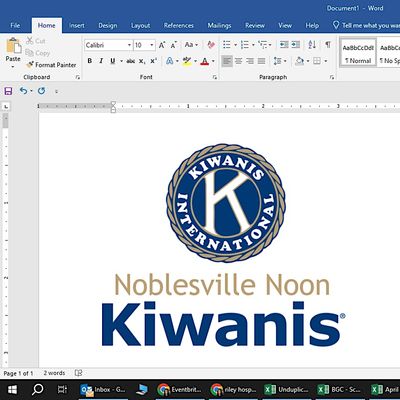Image resolution: width=400 pixels, height=400 pixels.
Task: Open the Font name Calibri dropdown
Action: click(129, 45)
